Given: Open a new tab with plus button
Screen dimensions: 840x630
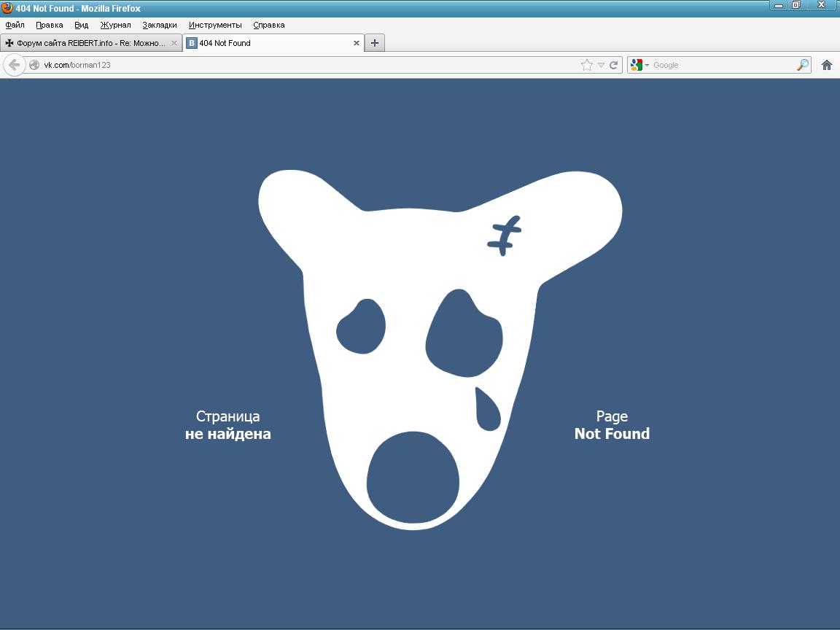Looking at the screenshot, I should click(375, 43).
